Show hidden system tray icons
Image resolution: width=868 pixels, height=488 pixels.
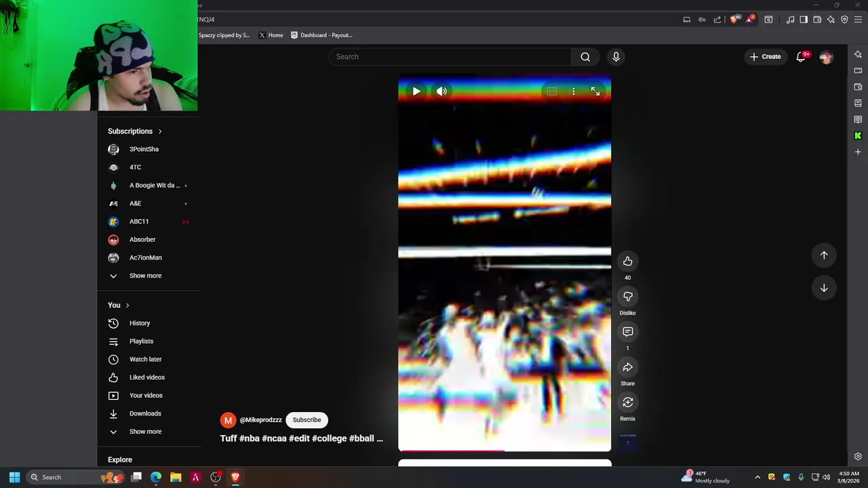pyautogui.click(x=757, y=477)
